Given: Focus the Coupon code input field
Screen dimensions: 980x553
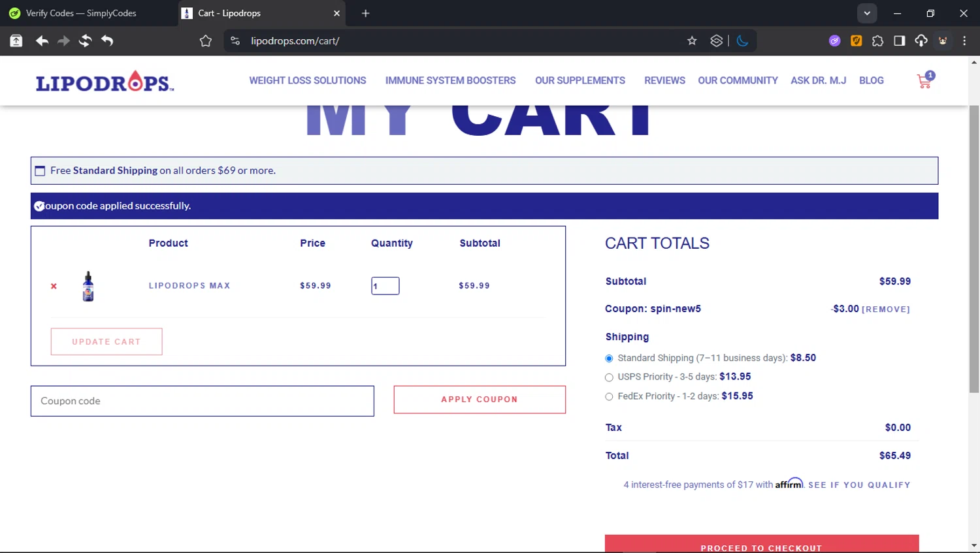Looking at the screenshot, I should (x=203, y=401).
